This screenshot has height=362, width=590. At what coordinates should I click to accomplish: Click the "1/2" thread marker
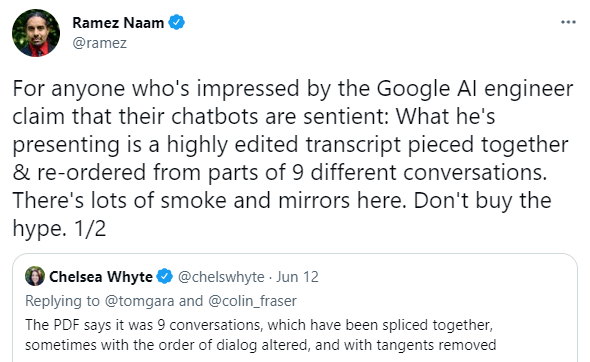[x=90, y=228]
